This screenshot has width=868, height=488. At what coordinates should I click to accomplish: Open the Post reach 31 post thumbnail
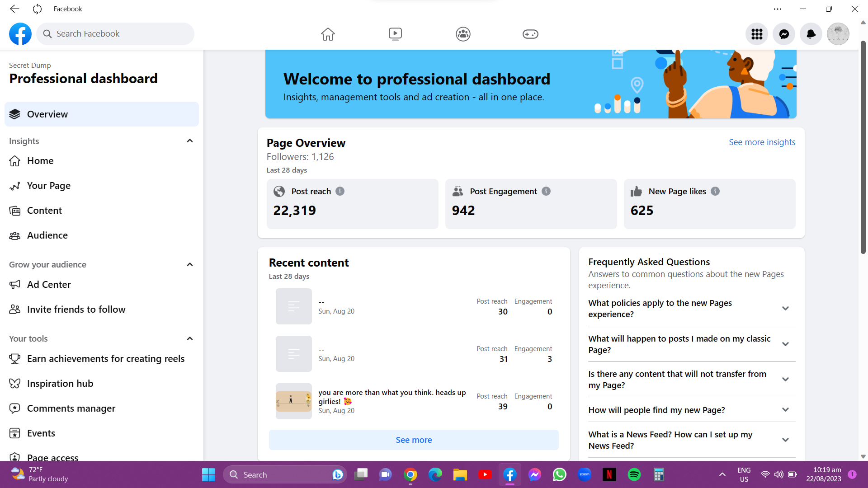coord(294,354)
